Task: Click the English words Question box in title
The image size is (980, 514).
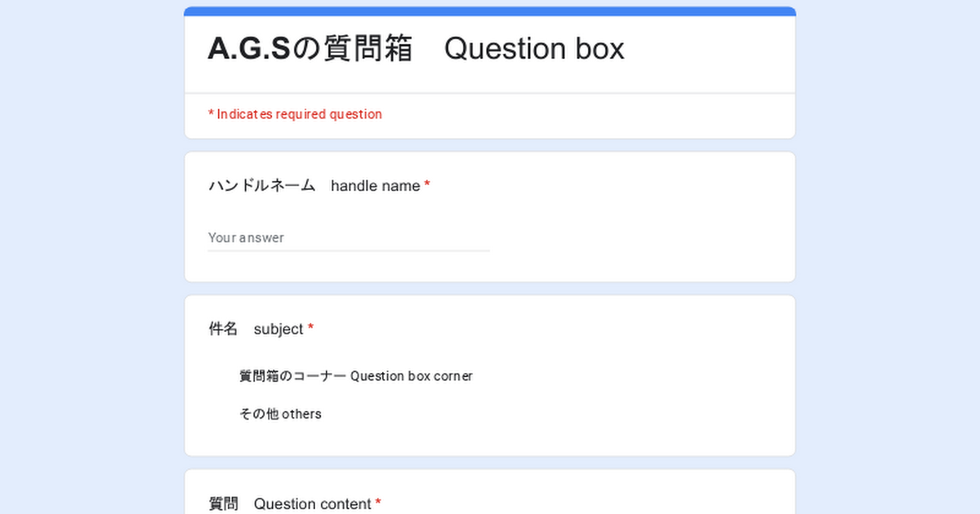Action: (x=534, y=49)
